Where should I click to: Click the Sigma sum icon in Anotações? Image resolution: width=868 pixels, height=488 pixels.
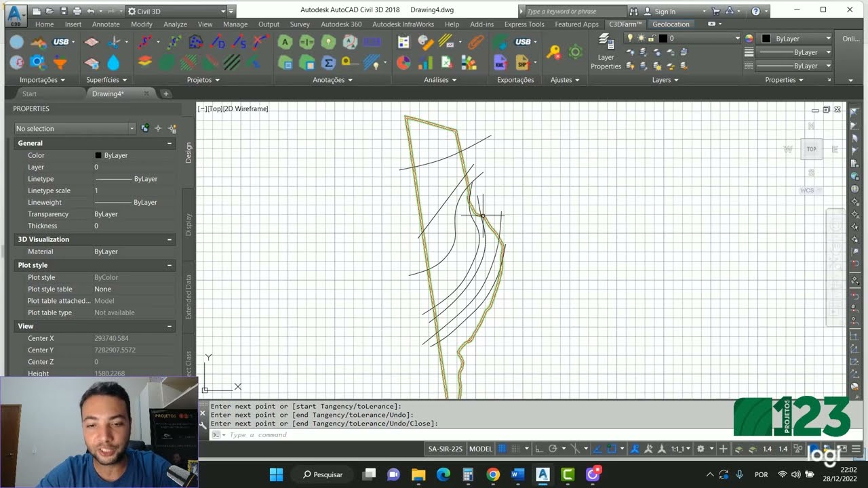329,63
